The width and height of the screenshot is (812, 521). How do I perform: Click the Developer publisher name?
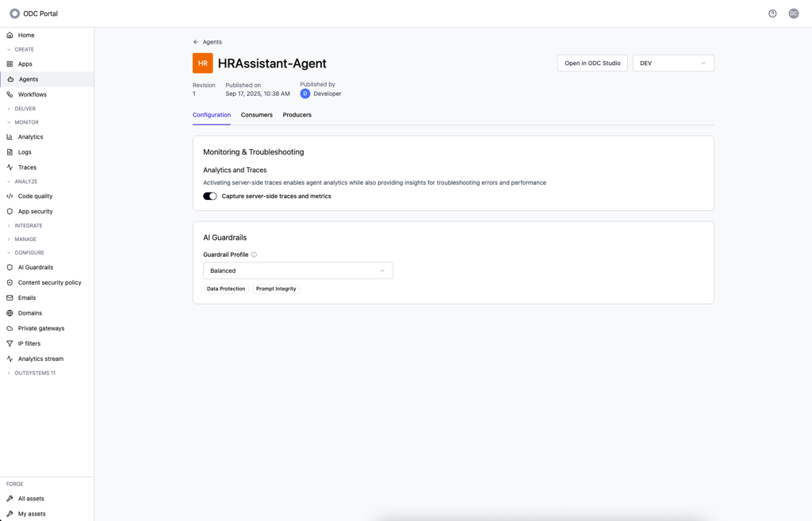pos(327,94)
